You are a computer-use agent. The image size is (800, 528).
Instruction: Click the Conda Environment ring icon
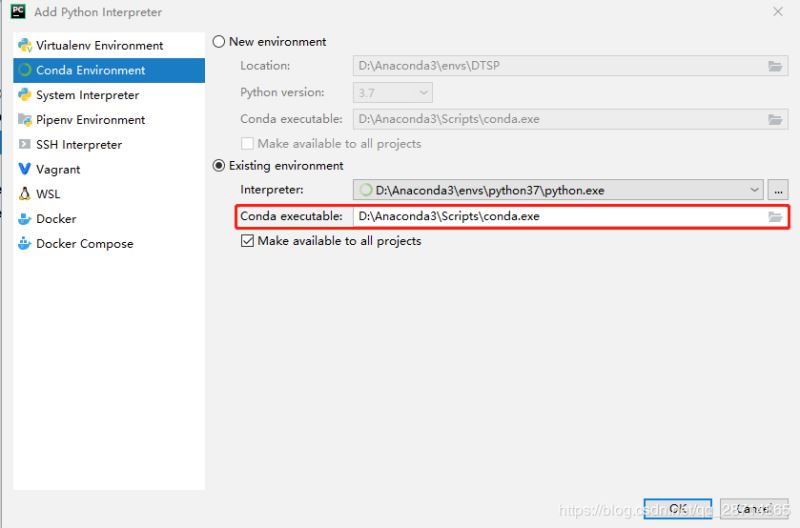click(25, 70)
